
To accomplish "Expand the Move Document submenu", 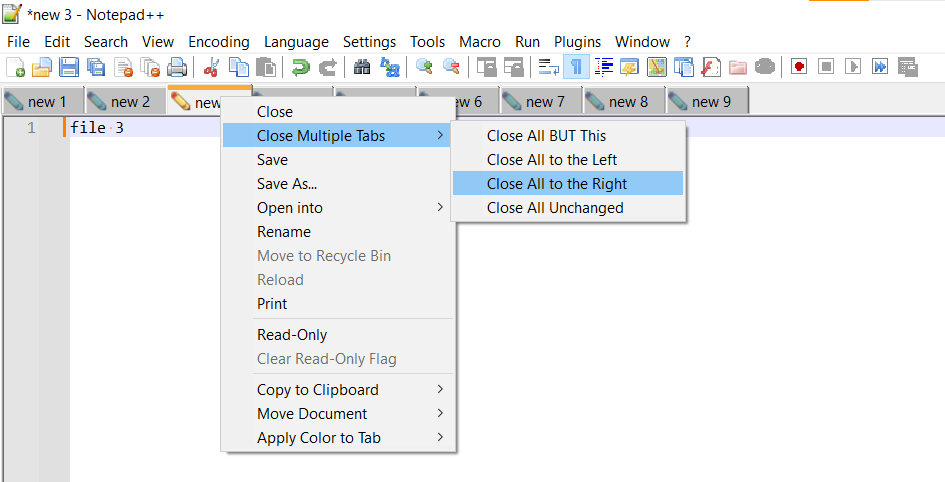I will pos(338,414).
